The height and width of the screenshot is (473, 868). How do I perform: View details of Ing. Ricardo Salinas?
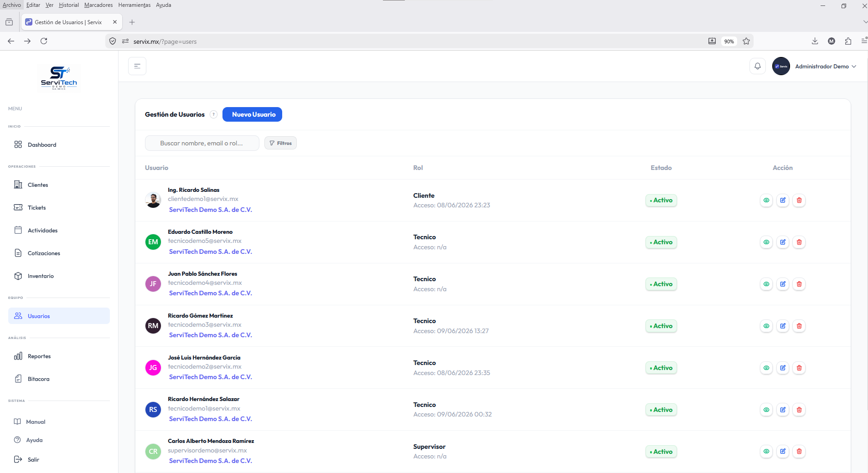click(x=766, y=200)
